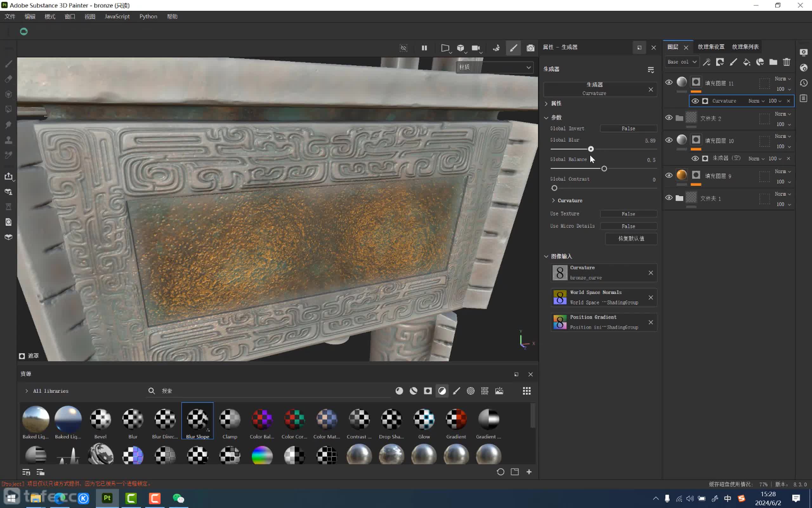This screenshot has width=812, height=508.
Task: Open the 窗口 menu
Action: [70, 17]
